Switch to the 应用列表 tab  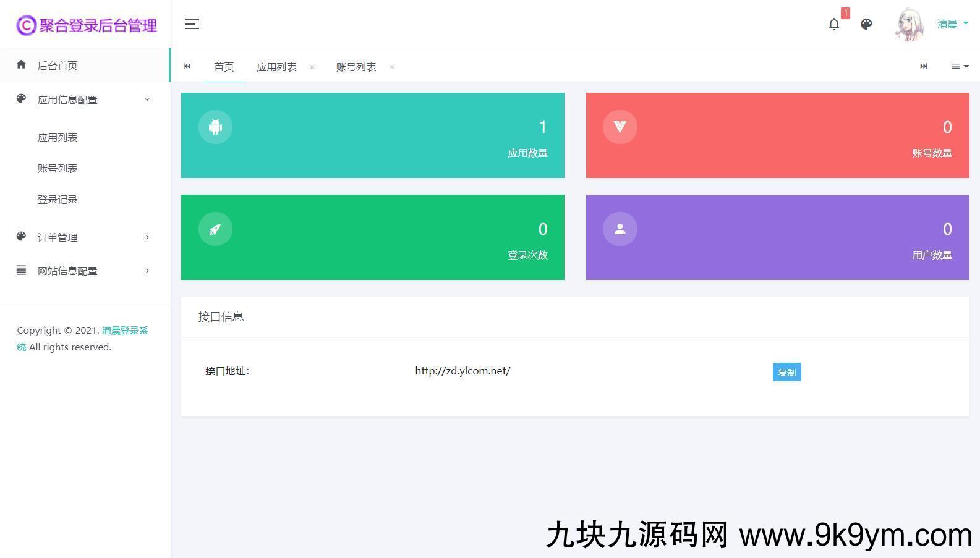tap(276, 67)
